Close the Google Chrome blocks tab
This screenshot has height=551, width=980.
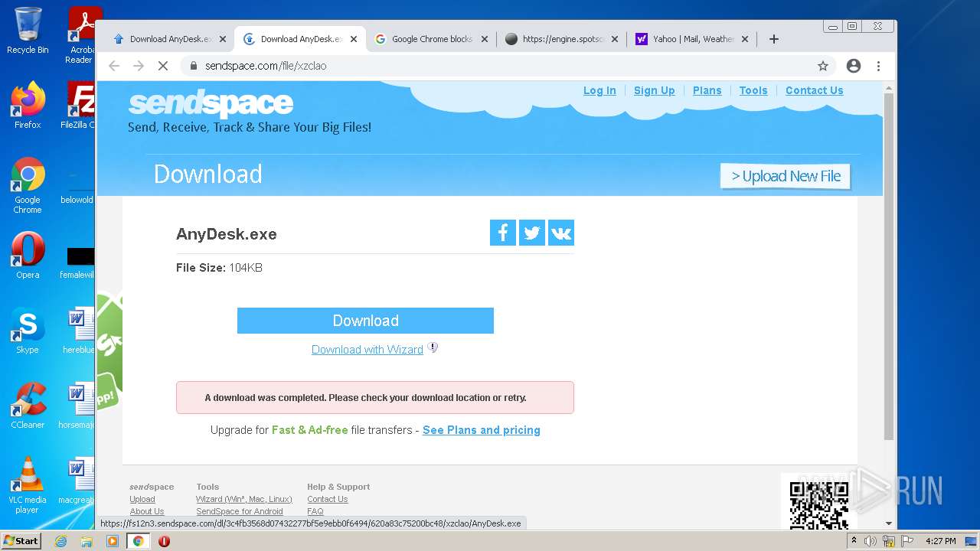point(484,39)
